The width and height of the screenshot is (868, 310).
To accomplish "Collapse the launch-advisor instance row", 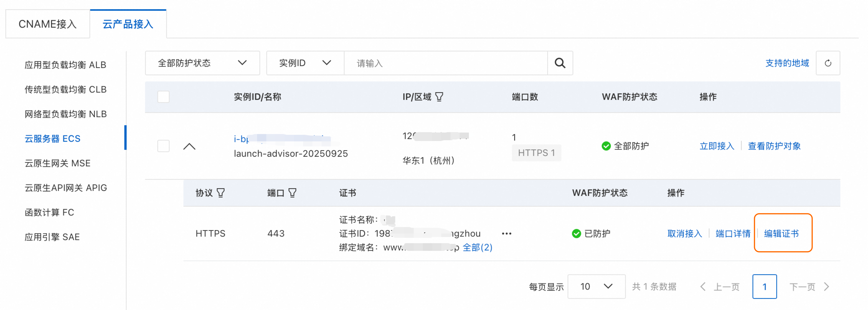I will (189, 146).
